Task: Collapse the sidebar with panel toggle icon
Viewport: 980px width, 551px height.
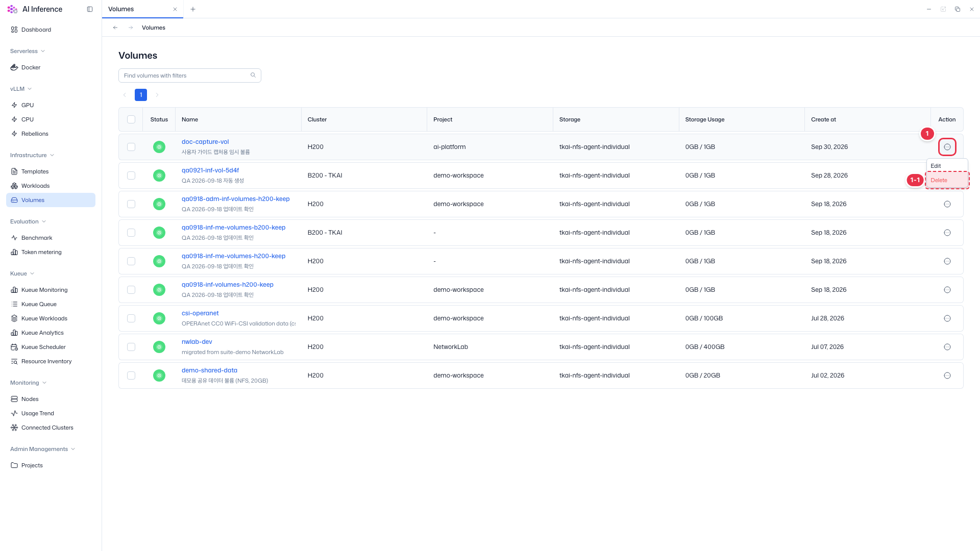Action: pos(90,9)
